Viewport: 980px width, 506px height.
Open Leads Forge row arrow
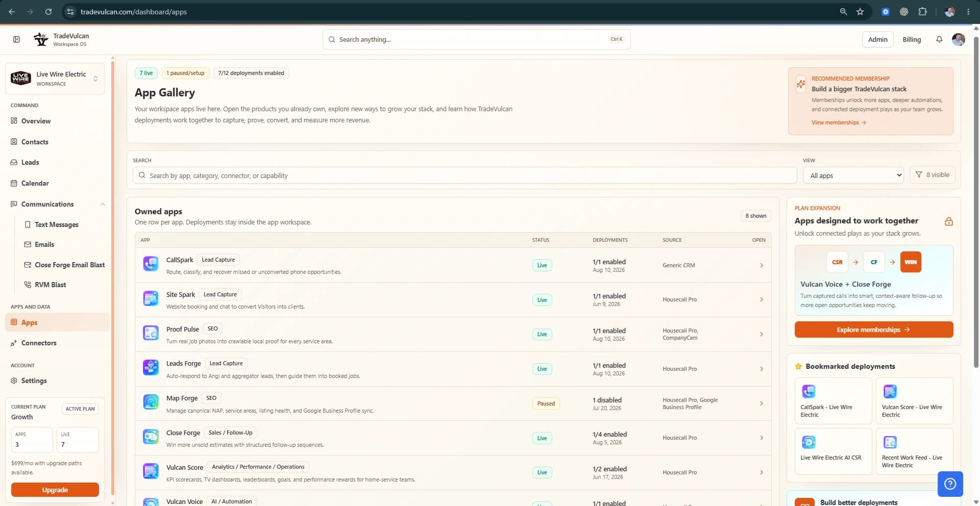pos(762,369)
